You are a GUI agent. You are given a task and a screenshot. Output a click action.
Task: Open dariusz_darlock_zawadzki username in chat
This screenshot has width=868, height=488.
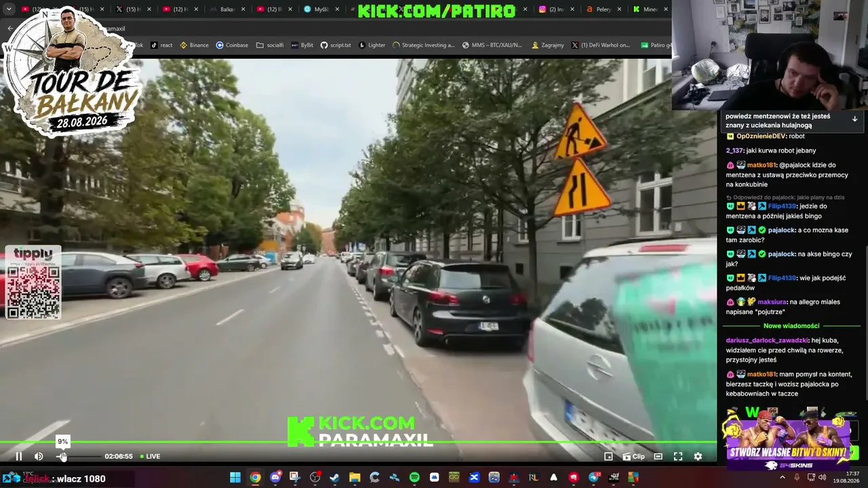(767, 340)
